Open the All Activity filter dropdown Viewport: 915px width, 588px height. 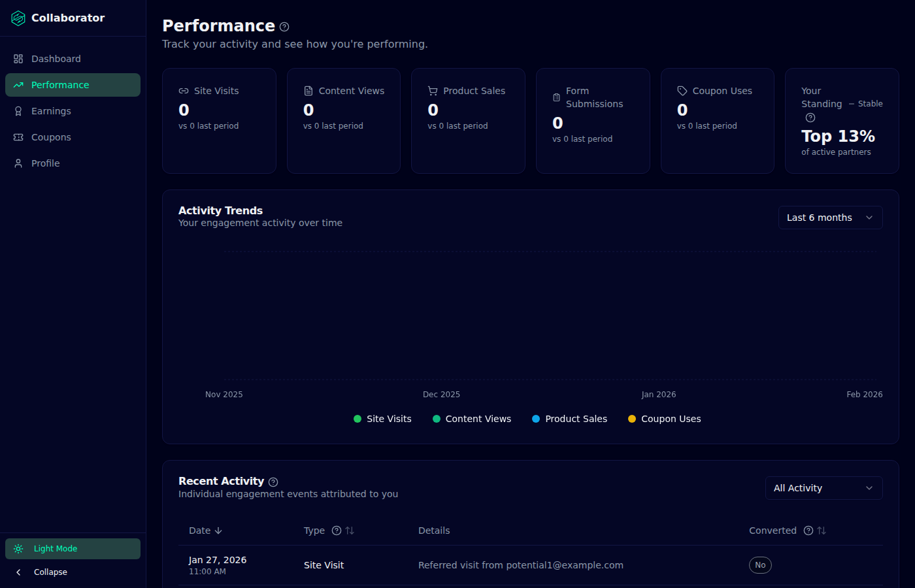pyautogui.click(x=824, y=488)
